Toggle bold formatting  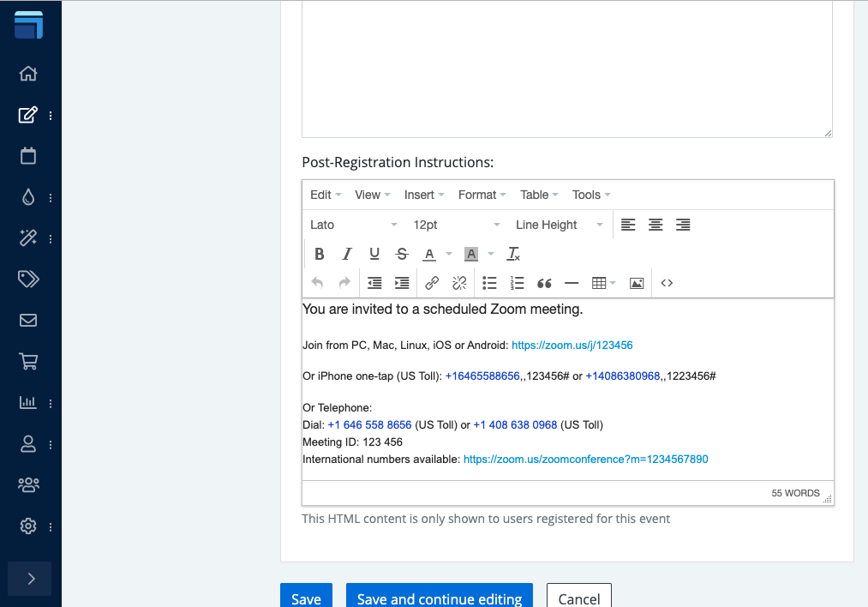tap(320, 253)
